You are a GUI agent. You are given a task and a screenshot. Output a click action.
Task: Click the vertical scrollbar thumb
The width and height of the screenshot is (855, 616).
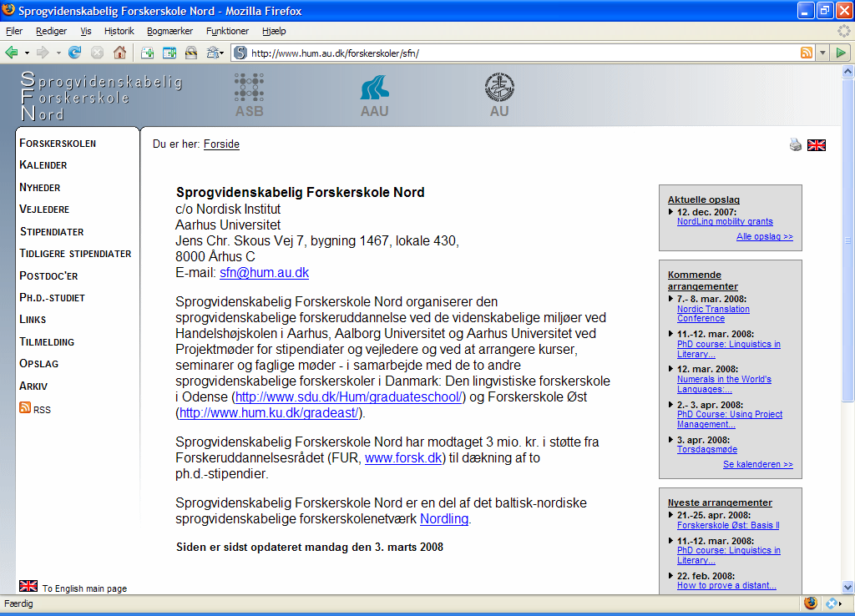847,240
